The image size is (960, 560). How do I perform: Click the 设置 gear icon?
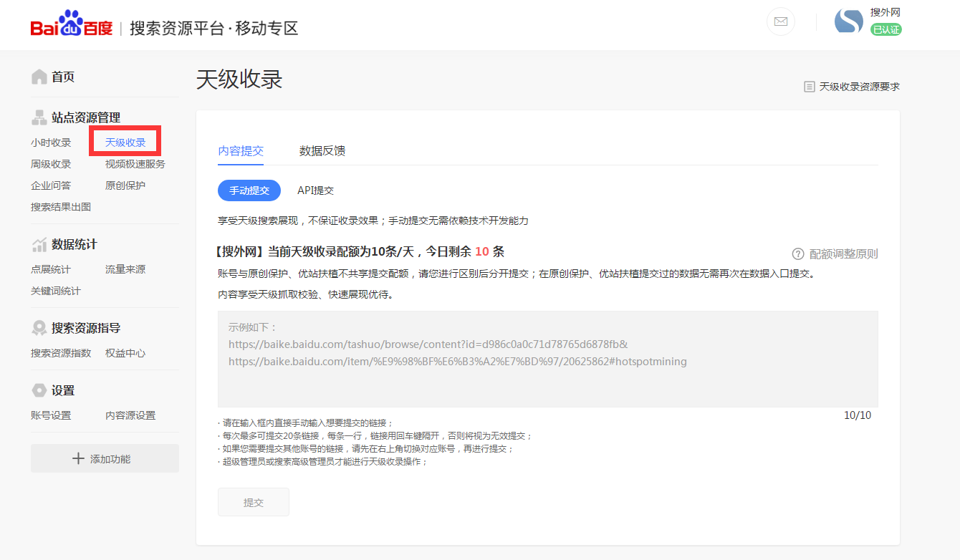click(x=39, y=390)
